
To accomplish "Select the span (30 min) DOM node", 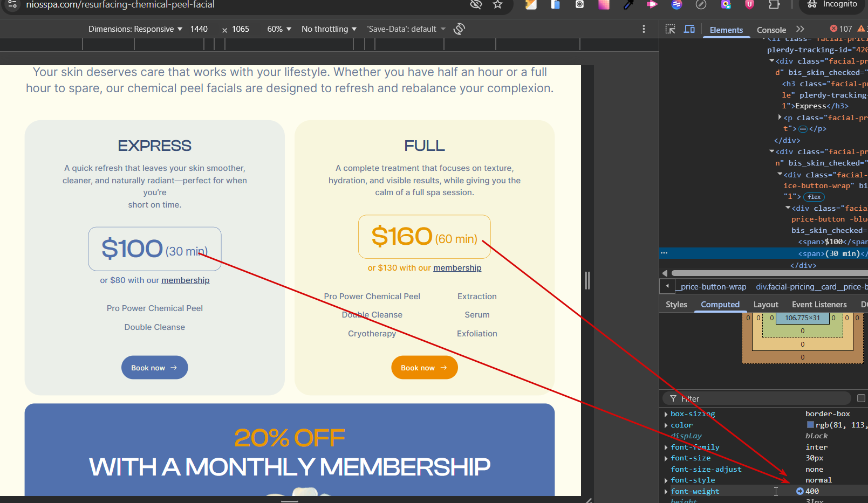I will 832,253.
